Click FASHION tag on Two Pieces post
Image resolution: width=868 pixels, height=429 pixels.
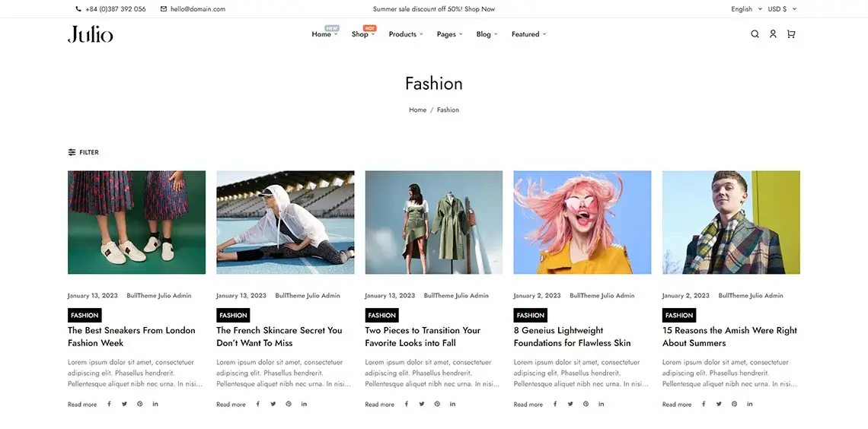coord(382,315)
